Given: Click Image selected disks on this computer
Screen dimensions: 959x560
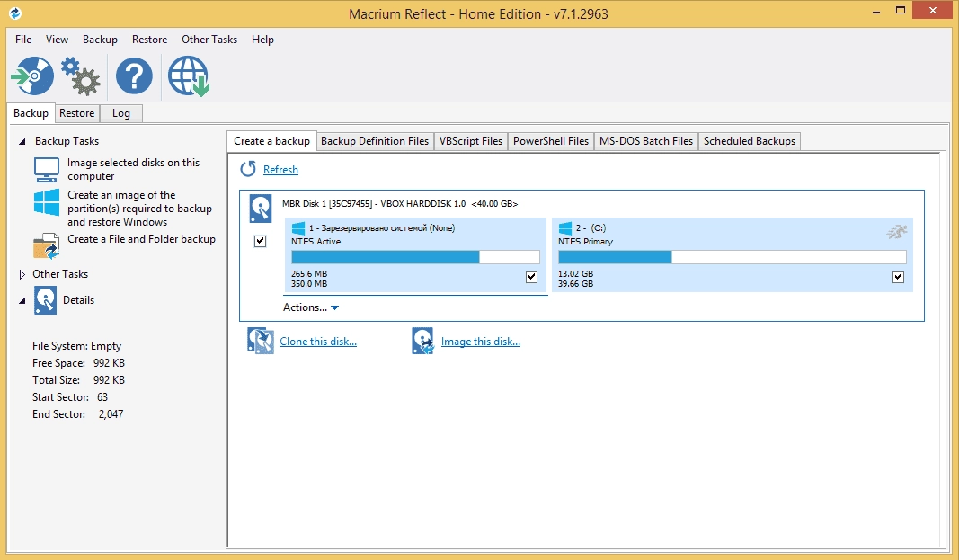Looking at the screenshot, I should (x=133, y=169).
